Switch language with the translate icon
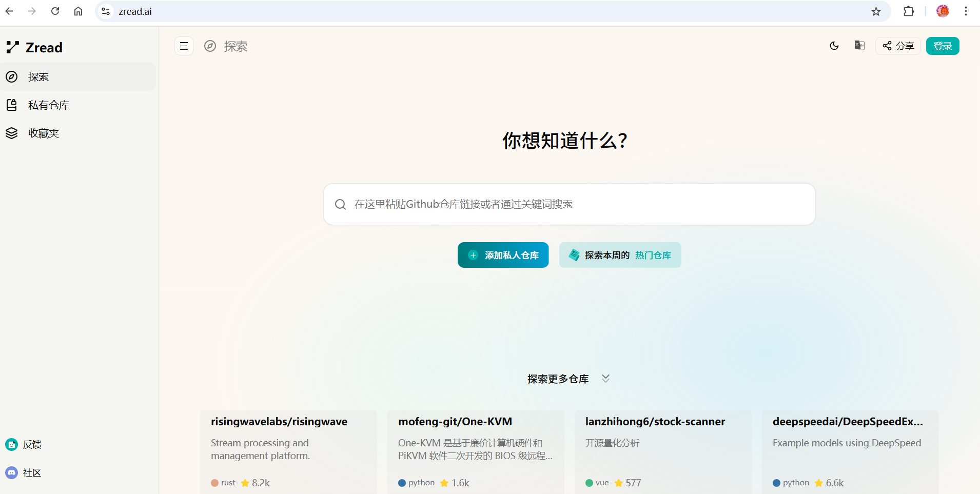Image resolution: width=980 pixels, height=494 pixels. [x=859, y=46]
